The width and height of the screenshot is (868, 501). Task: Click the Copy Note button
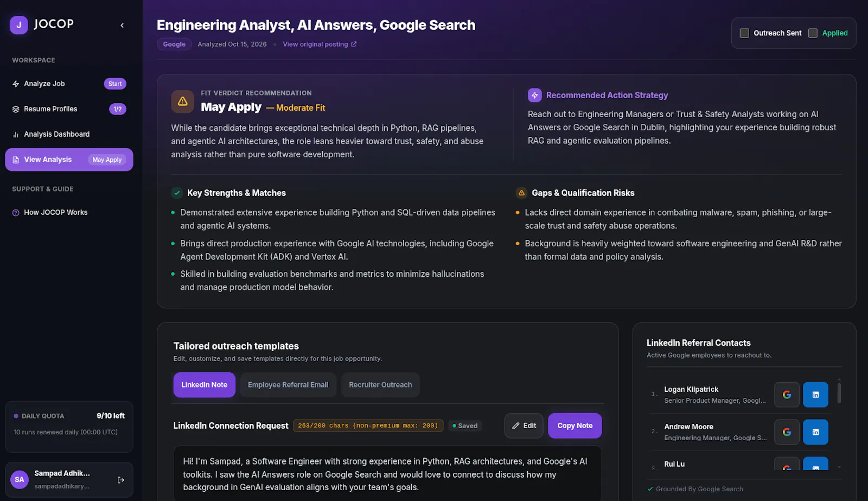click(x=575, y=426)
